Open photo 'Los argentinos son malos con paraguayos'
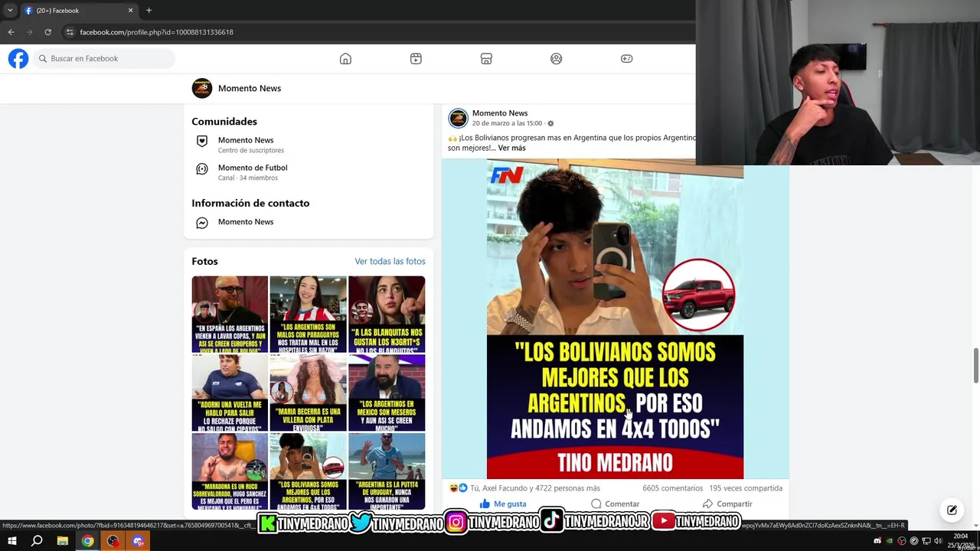Screen dimensions: 980x551 point(308,315)
